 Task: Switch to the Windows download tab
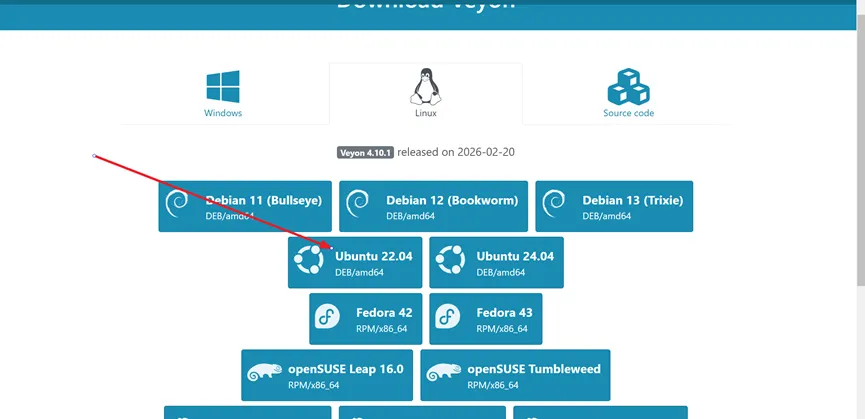[x=223, y=94]
